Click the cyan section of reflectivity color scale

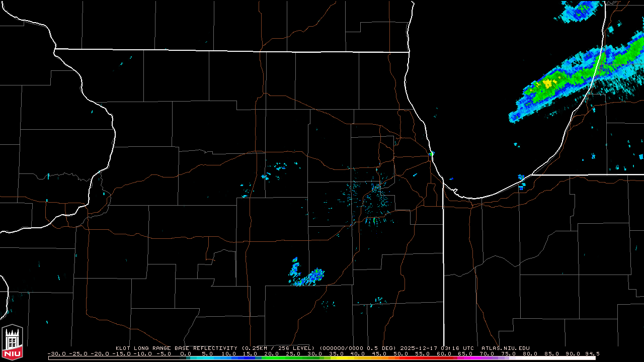[211, 358]
